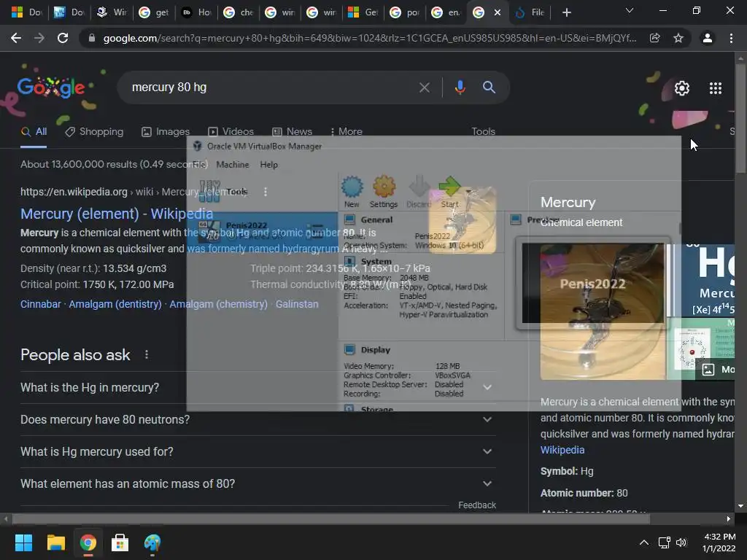Click the General section header in VirtualBox

point(376,220)
